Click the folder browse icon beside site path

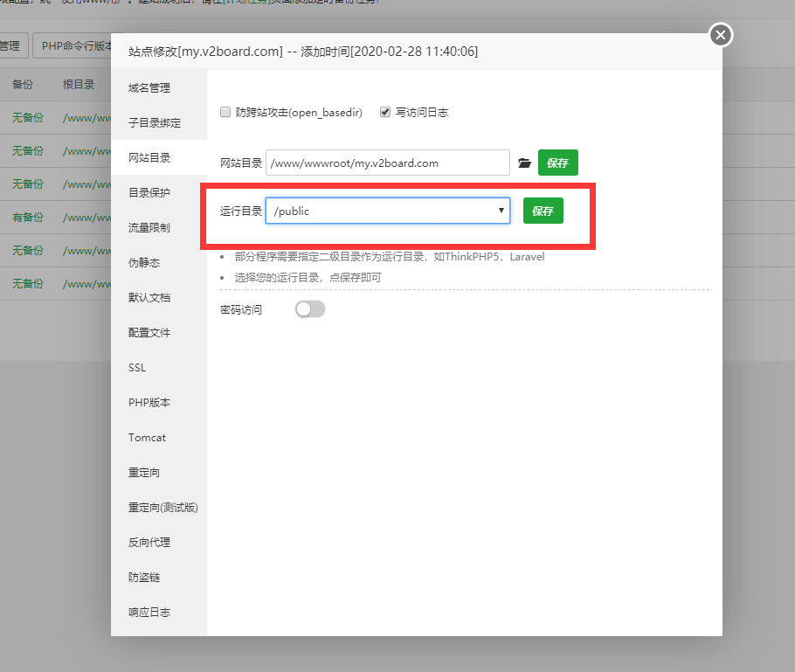[x=524, y=163]
